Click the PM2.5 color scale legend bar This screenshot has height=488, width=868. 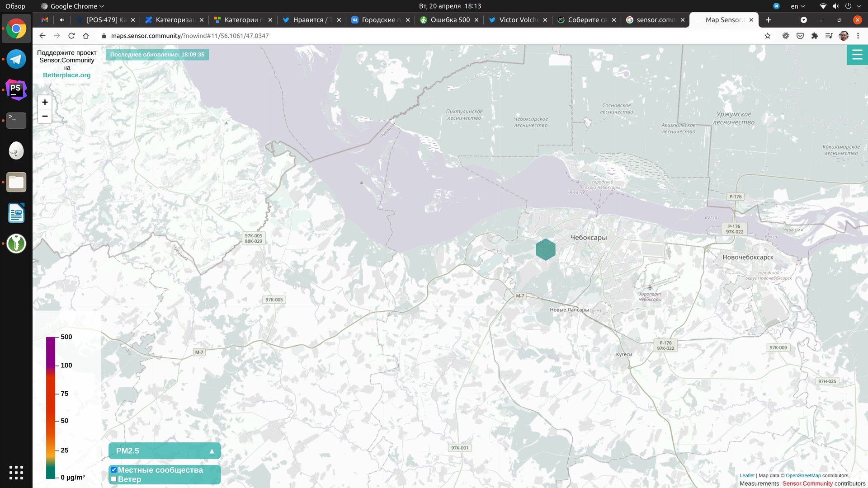tap(50, 407)
